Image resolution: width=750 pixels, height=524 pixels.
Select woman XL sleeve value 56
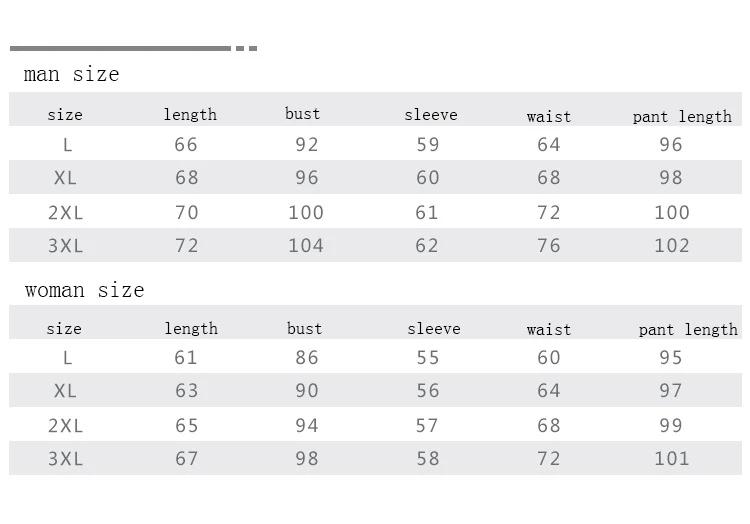(427, 391)
